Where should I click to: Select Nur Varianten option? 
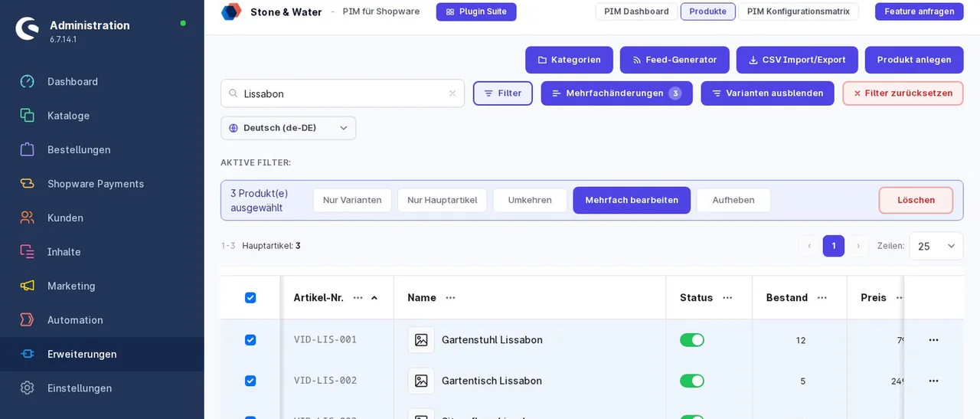352,200
